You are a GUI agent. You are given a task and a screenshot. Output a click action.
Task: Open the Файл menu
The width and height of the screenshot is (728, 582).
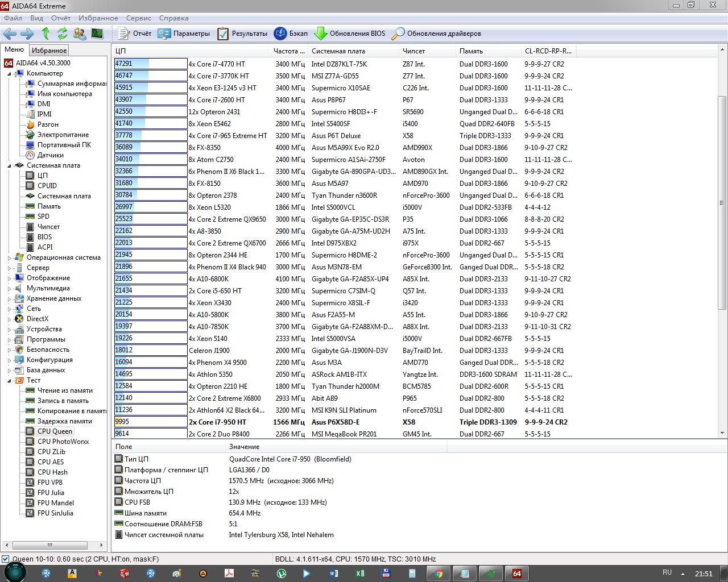[x=13, y=18]
